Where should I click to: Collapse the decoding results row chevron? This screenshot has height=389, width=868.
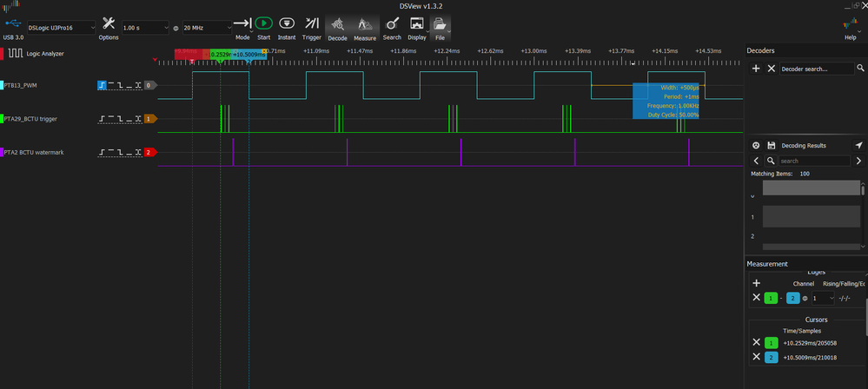click(x=752, y=196)
